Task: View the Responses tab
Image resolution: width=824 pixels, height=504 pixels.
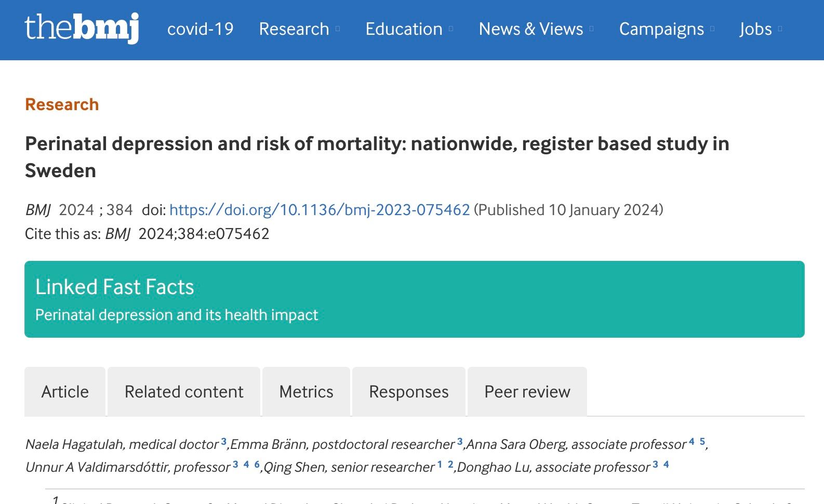Action: [409, 392]
